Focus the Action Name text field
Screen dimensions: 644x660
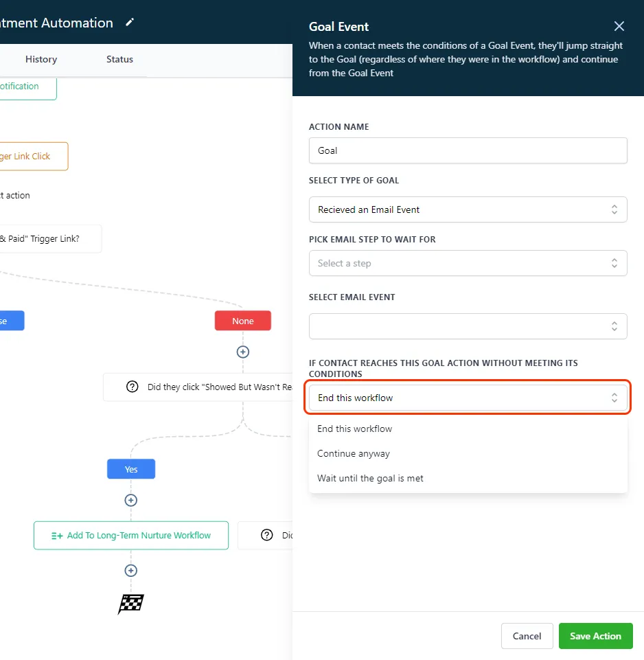[468, 150]
